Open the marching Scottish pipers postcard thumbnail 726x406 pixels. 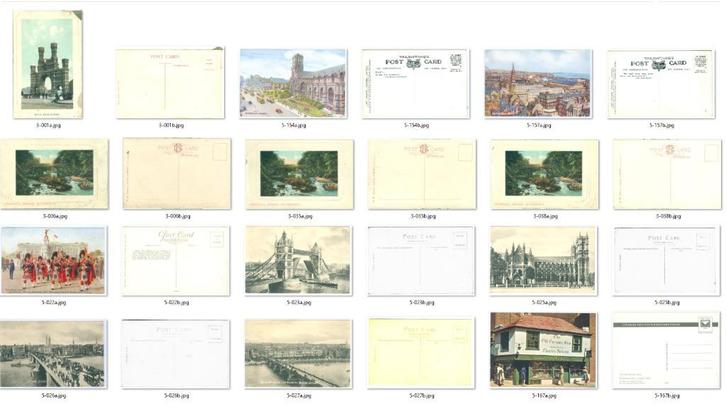53,261
